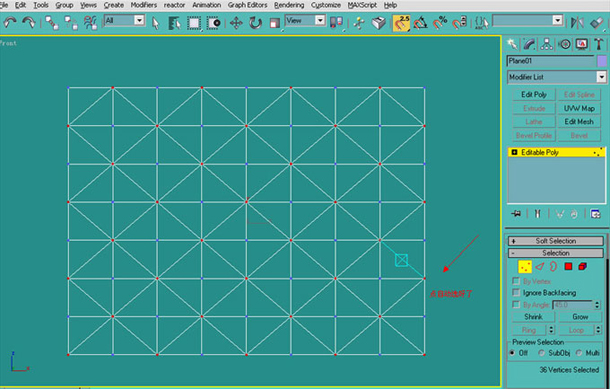Screen dimensions: 610x389
Task: Click the By Angle value spinner
Action: pos(598,305)
